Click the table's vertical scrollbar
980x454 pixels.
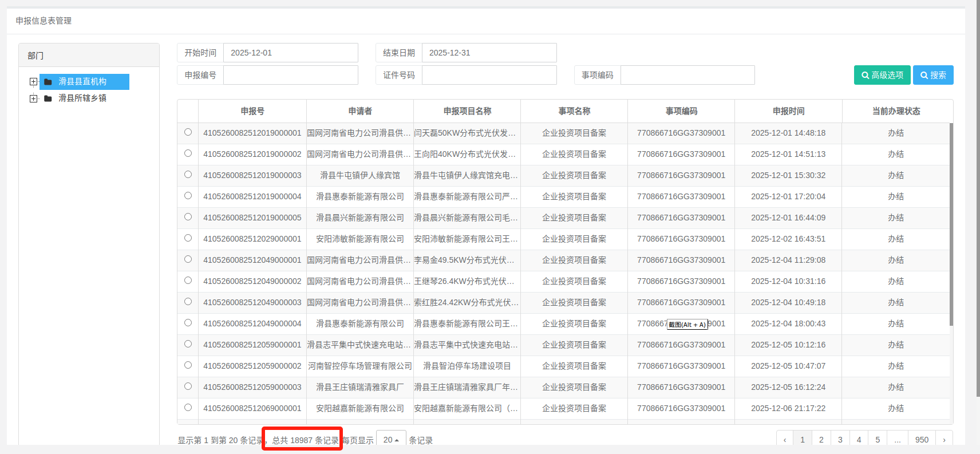(x=951, y=223)
